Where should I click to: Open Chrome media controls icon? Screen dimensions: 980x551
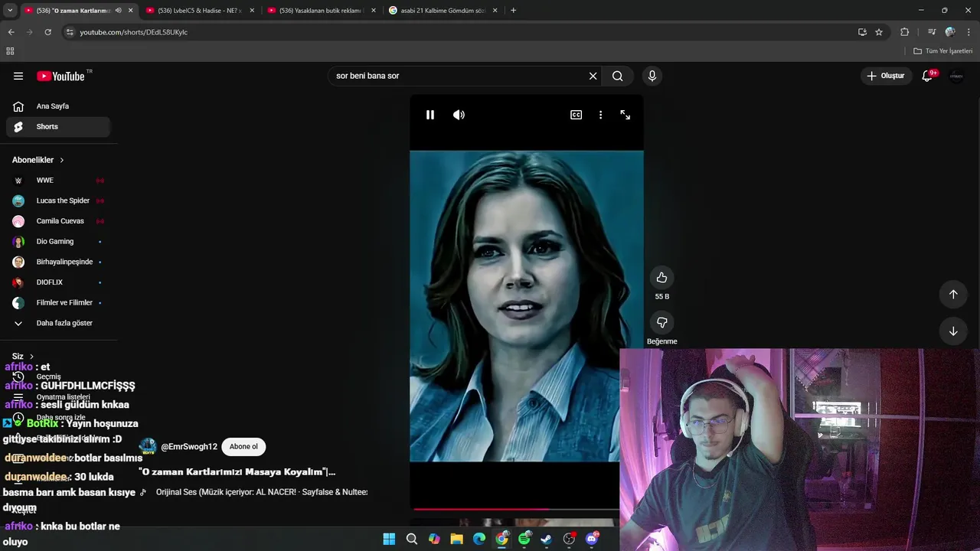coord(931,32)
